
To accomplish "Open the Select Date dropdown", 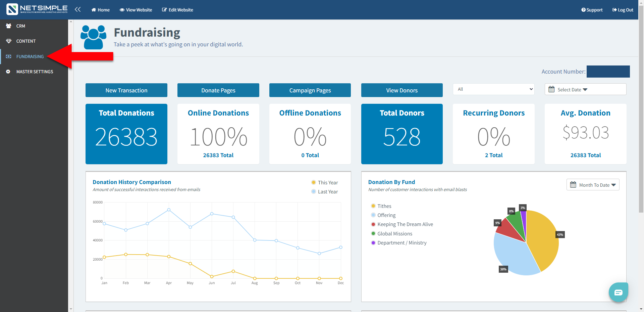I will click(585, 89).
